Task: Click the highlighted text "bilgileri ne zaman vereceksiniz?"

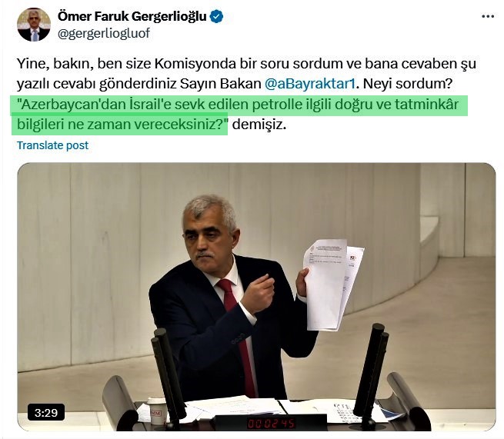Action: point(122,125)
